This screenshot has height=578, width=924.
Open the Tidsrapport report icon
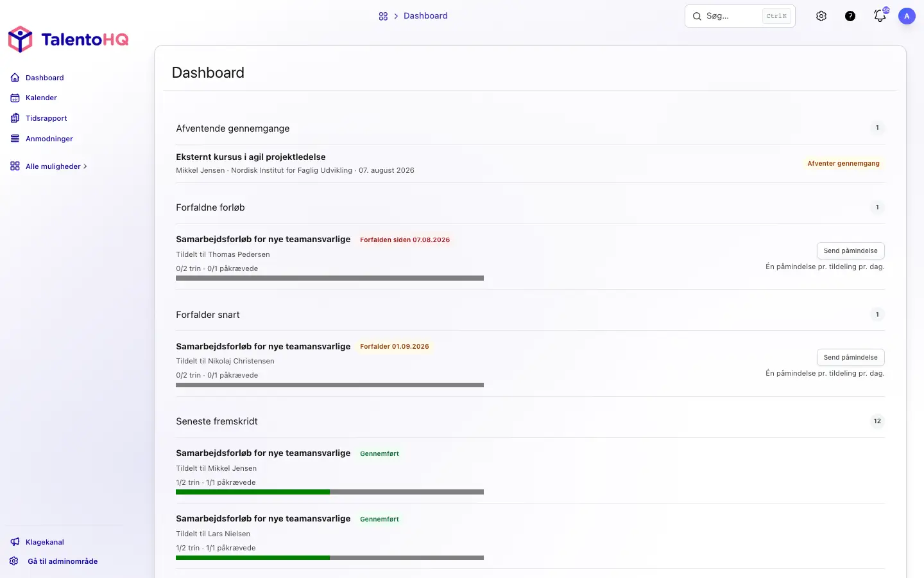[x=15, y=118]
